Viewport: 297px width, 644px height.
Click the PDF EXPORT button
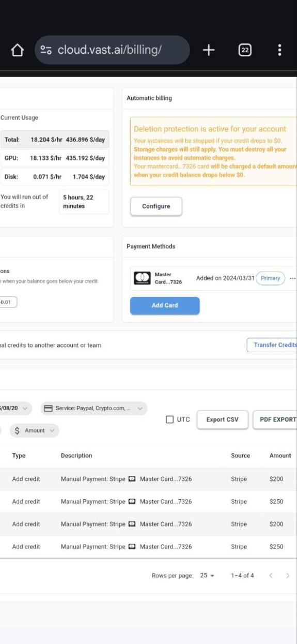tap(275, 420)
